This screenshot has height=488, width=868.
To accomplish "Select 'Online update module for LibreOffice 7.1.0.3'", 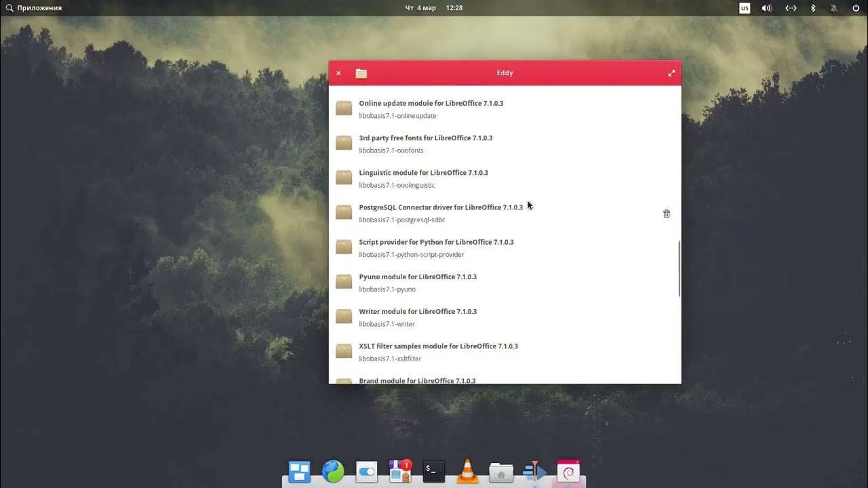I will tap(431, 103).
